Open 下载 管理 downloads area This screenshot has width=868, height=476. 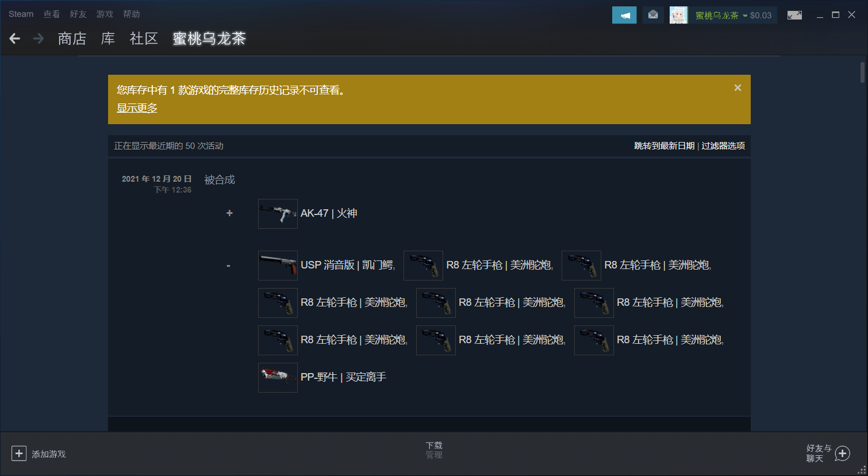[434, 450]
